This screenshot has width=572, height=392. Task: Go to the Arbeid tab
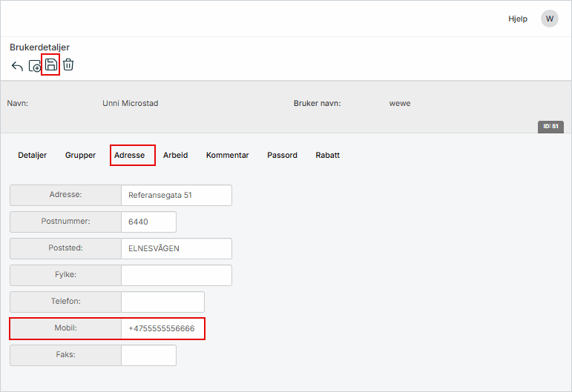175,156
